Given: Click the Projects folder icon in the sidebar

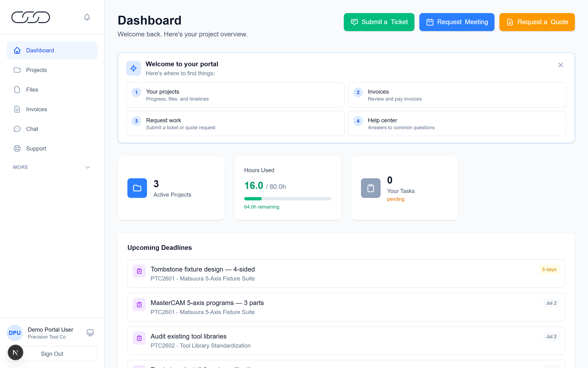Looking at the screenshot, I should [x=17, y=70].
